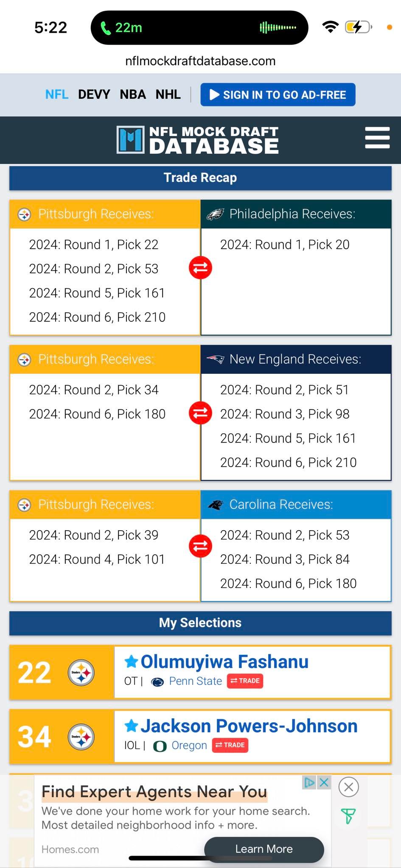Click the Steelers logo beside pick 22

pos(81,673)
